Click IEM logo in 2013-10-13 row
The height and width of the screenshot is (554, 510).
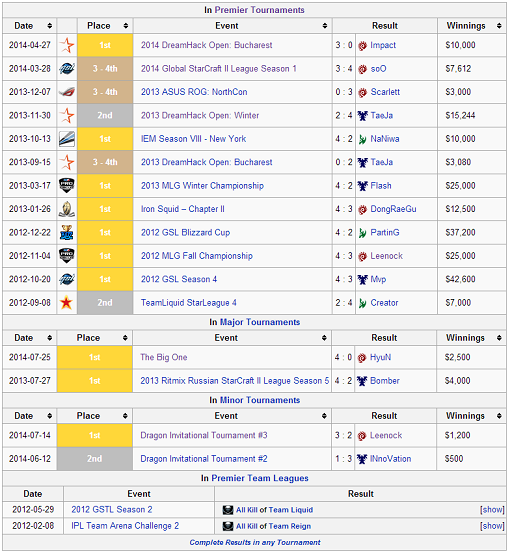[67, 139]
